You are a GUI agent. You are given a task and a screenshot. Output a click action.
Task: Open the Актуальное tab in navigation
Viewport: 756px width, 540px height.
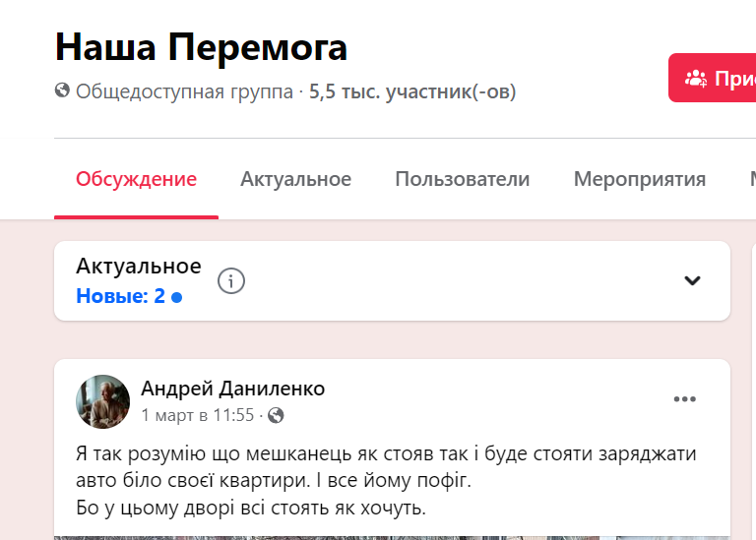tap(295, 179)
